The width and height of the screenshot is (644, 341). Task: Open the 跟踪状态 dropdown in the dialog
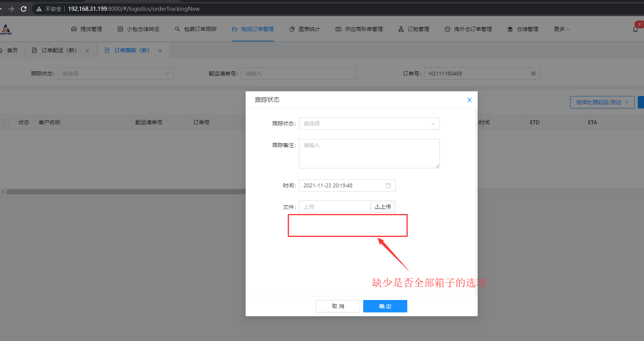tap(369, 123)
